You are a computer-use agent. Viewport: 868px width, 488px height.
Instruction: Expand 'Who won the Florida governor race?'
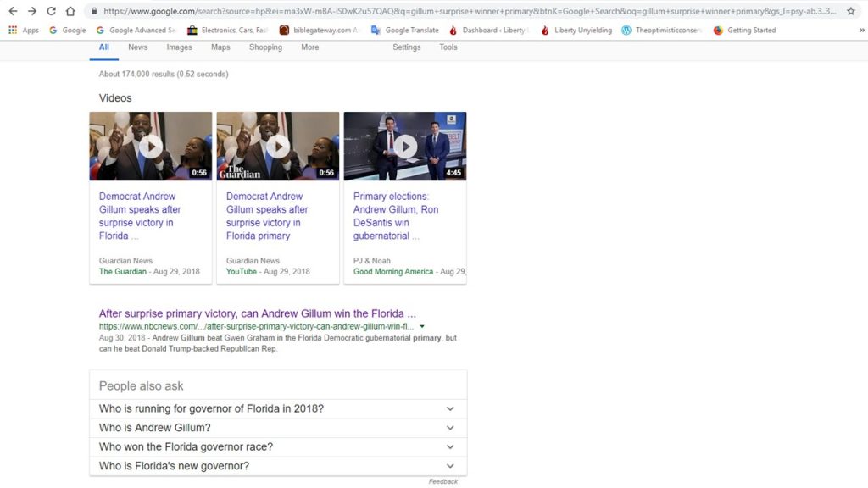278,447
